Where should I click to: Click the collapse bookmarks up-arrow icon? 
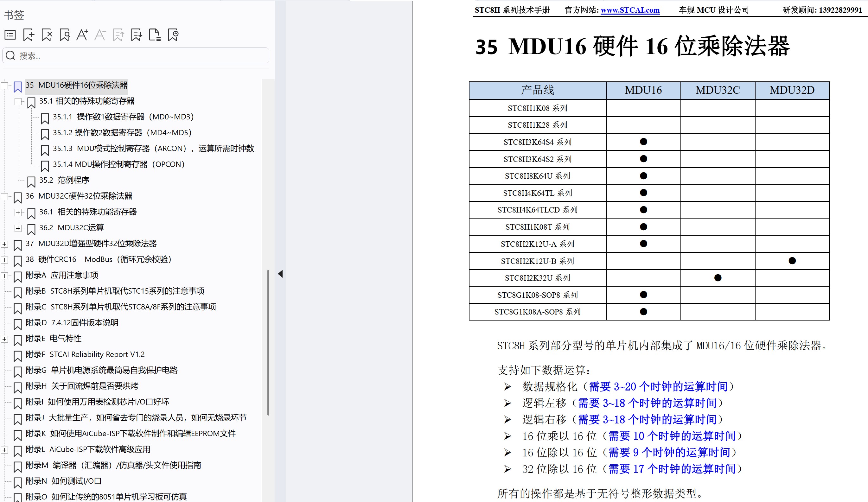point(118,35)
